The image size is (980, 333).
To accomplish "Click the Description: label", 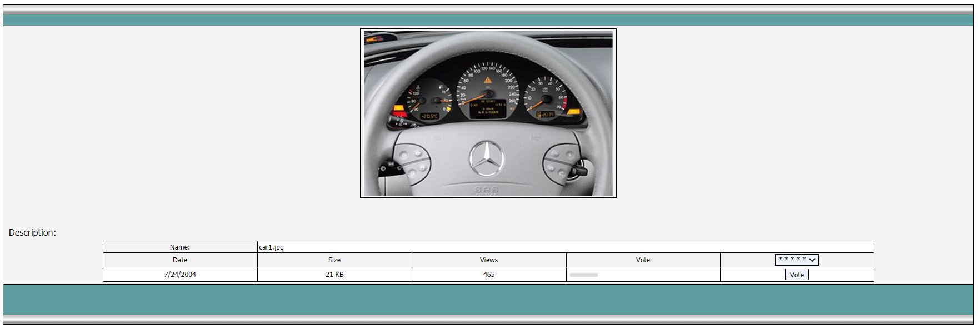I will pos(32,232).
